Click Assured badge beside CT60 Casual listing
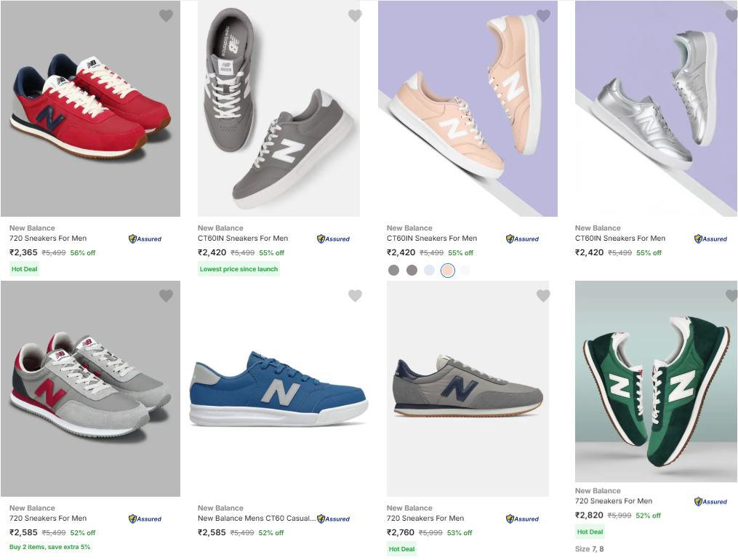The width and height of the screenshot is (738, 560). click(x=333, y=519)
